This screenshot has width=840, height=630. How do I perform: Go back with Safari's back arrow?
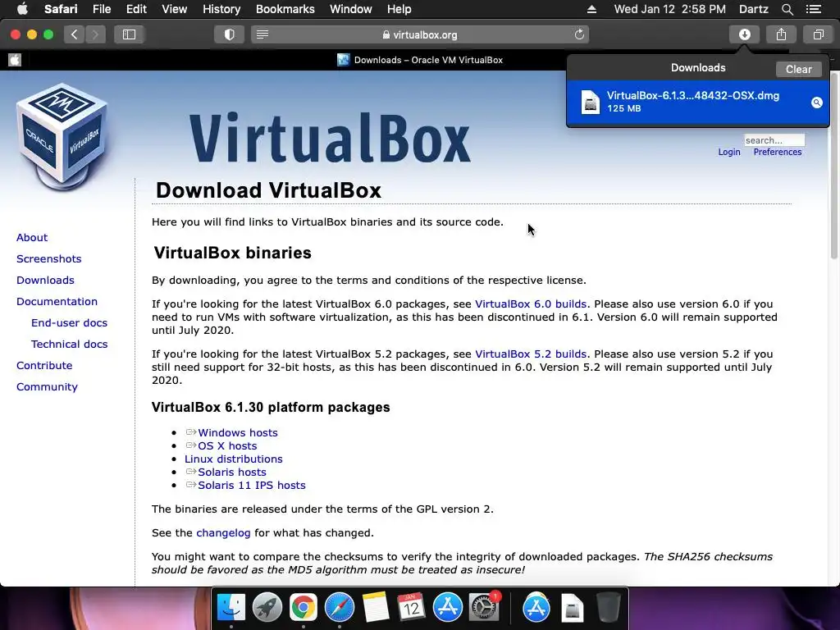pos(75,34)
